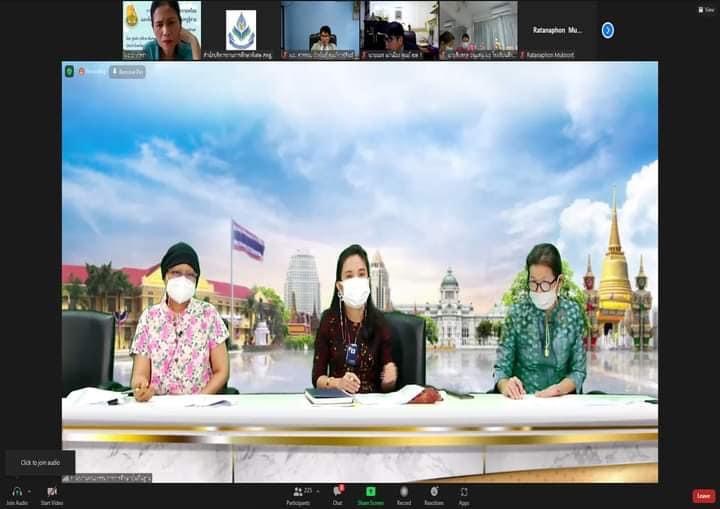Click the 'Click to join audio' tooltip
Viewport: 720px width, 509px height.
pos(40,462)
